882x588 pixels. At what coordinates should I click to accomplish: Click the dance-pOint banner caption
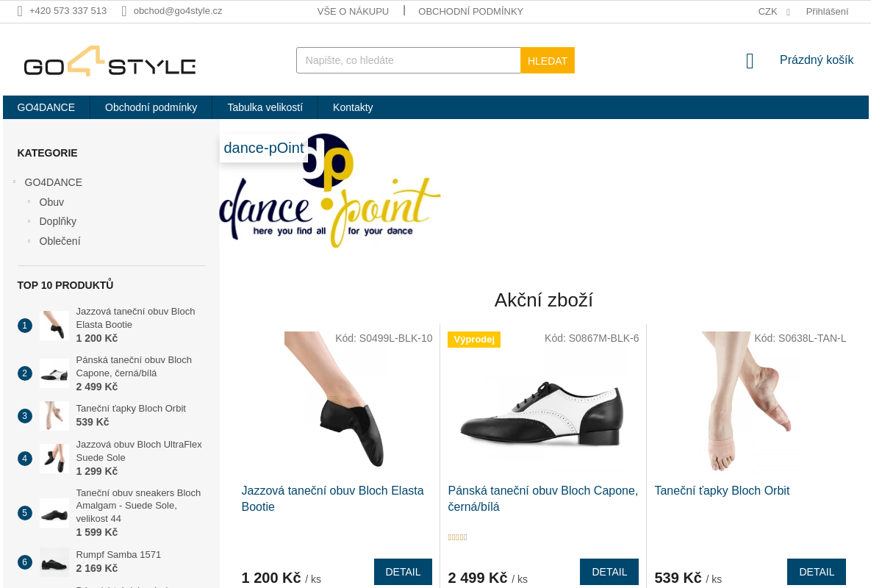pos(264,148)
